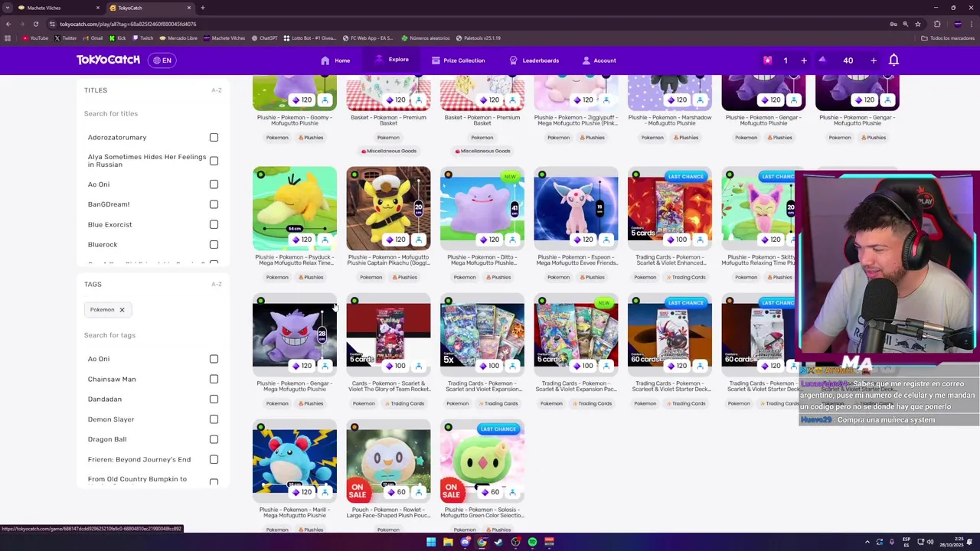Open the Scarlet and Violet Expansion 5x cards title
Screen dimensions: 980x551
coord(482,386)
